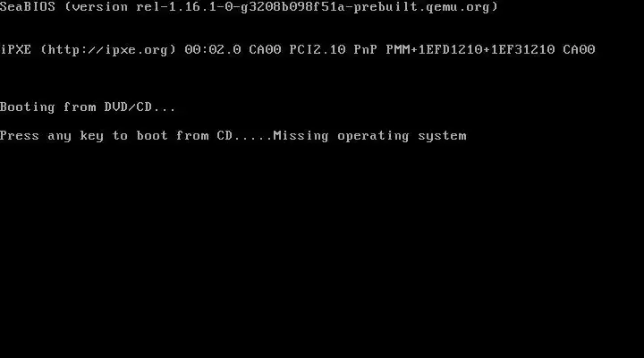The image size is (644, 358).
Task: Click the 'PCI2.10' text
Action: pos(318,49)
